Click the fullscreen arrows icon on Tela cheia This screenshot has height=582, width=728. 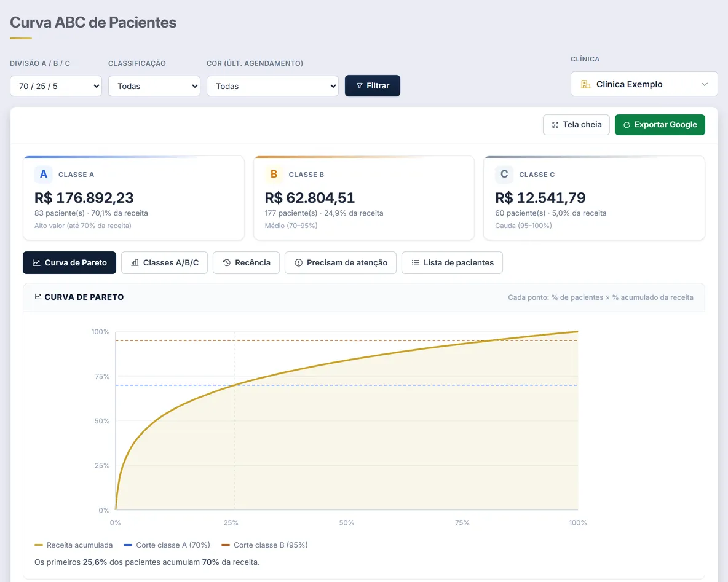pos(555,125)
